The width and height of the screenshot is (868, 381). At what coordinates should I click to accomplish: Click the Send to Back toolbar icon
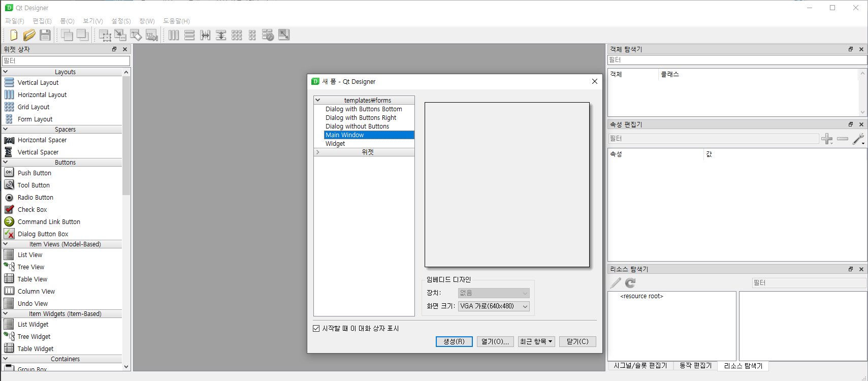(x=83, y=35)
